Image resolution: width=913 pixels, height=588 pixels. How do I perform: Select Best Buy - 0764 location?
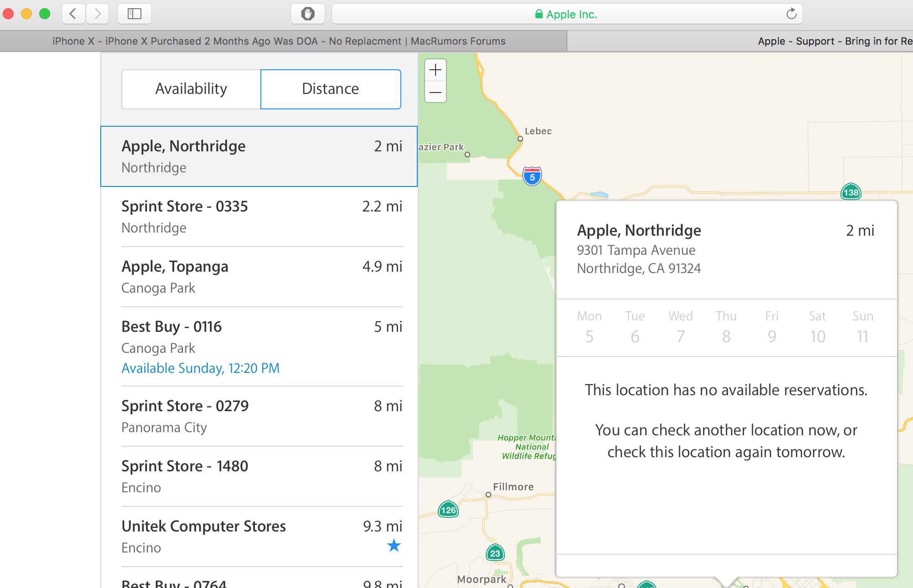click(259, 578)
